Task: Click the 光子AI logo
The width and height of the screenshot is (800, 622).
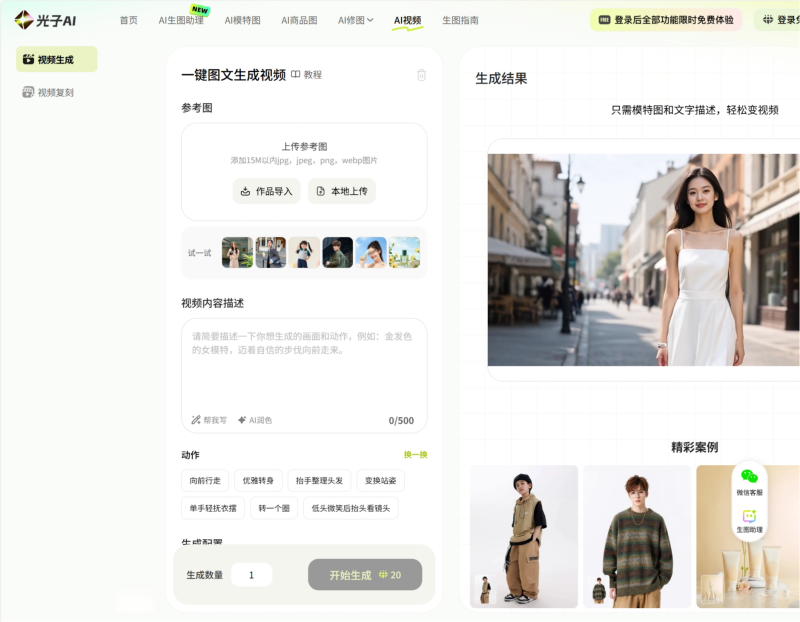Action: [48, 20]
